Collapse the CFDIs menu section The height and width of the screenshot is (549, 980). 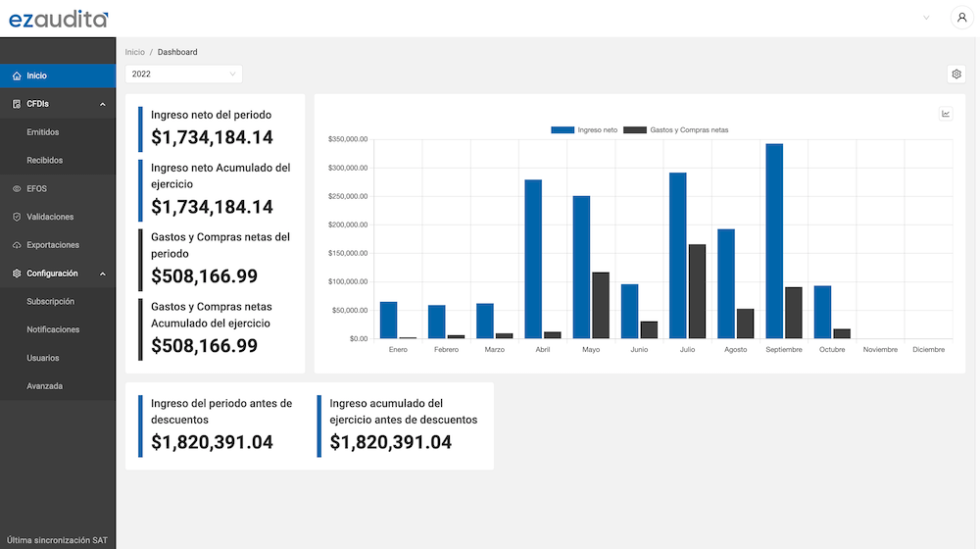click(x=103, y=104)
